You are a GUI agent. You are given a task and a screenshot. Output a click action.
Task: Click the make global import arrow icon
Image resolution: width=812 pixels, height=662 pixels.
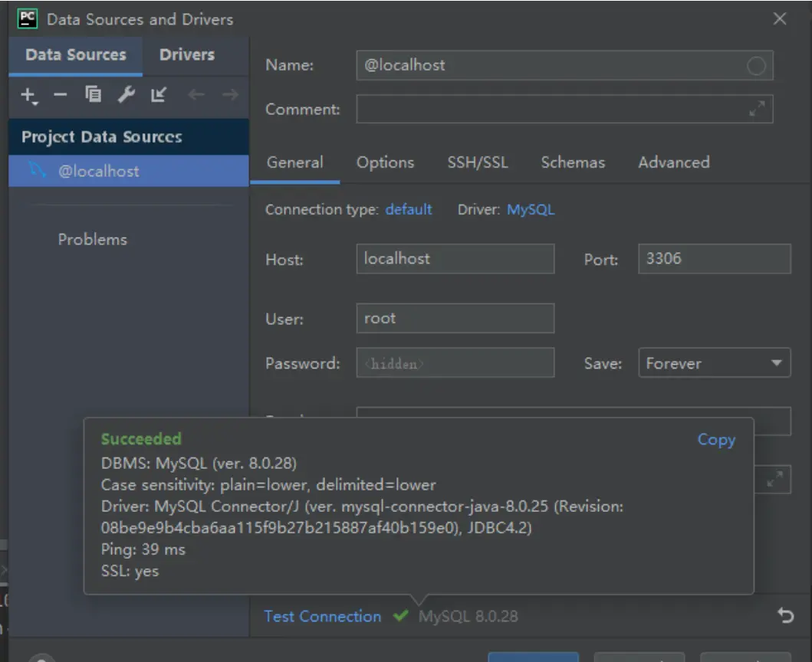[159, 95]
